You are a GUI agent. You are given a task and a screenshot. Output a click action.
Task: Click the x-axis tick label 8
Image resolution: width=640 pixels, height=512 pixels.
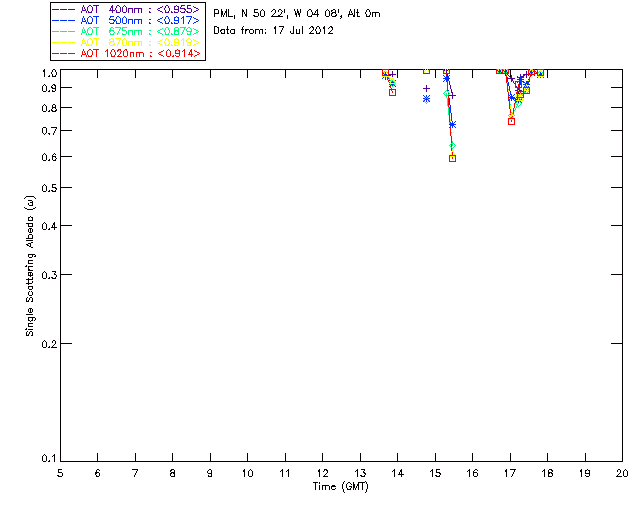pyautogui.click(x=172, y=473)
